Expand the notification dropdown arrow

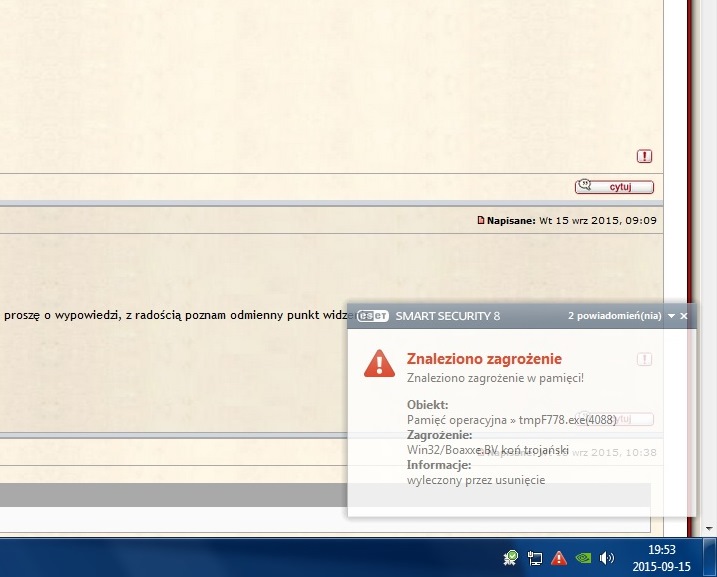coord(671,316)
